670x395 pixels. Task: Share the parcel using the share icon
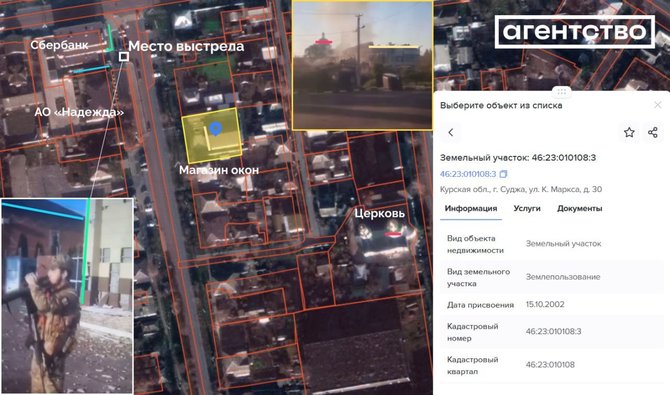pos(652,133)
